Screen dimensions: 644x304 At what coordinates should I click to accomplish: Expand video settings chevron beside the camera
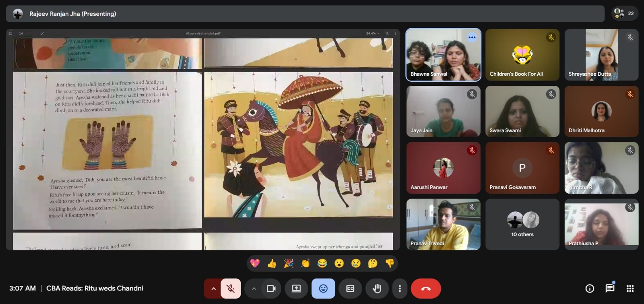tap(254, 288)
